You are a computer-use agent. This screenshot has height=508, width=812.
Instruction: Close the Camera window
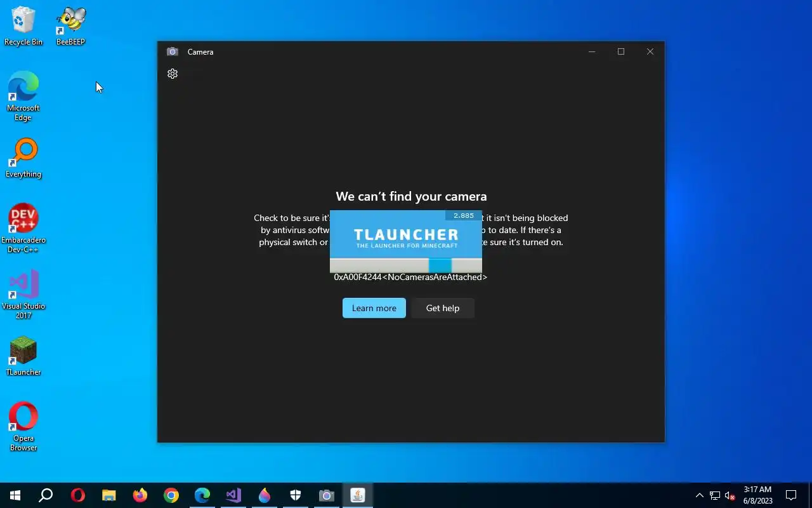[x=650, y=51]
